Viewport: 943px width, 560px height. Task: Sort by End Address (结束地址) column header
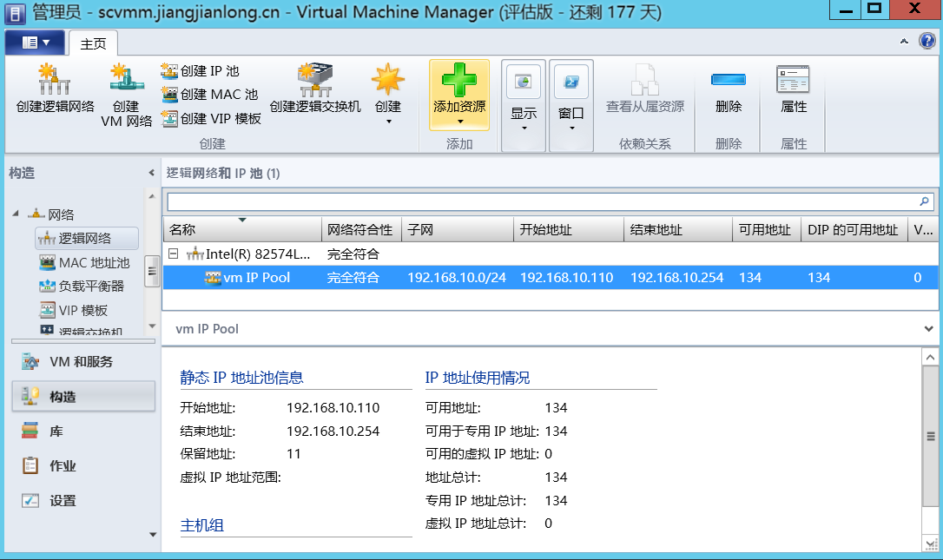coord(678,230)
